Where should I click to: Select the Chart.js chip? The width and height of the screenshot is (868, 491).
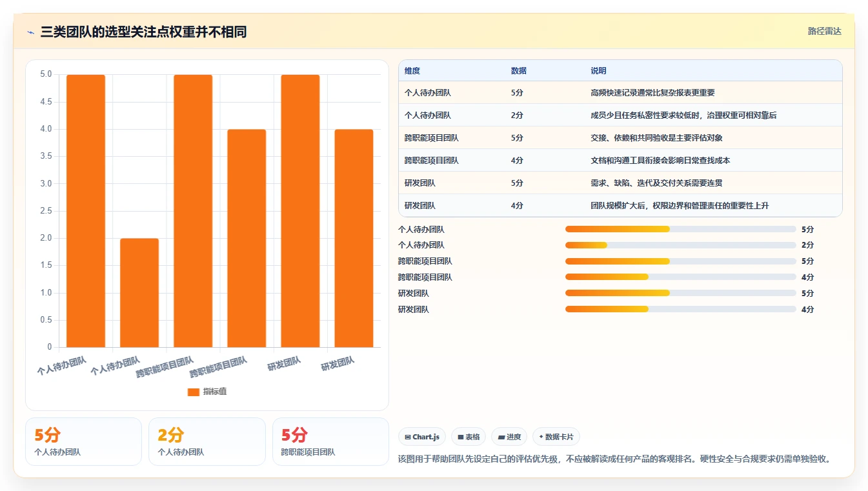pos(422,437)
